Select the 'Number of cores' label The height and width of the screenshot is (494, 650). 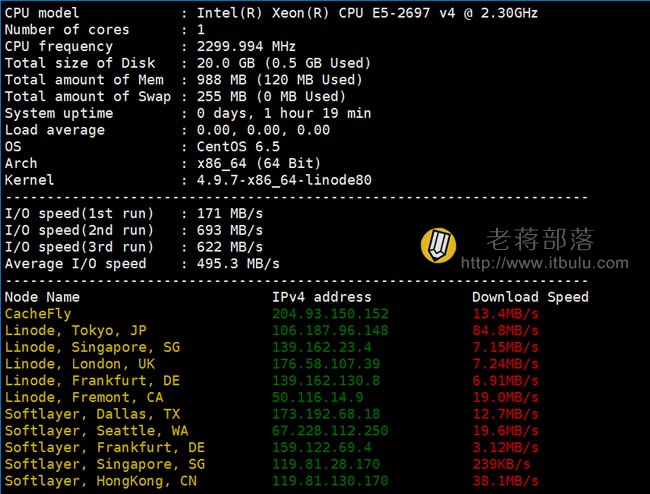coord(67,30)
